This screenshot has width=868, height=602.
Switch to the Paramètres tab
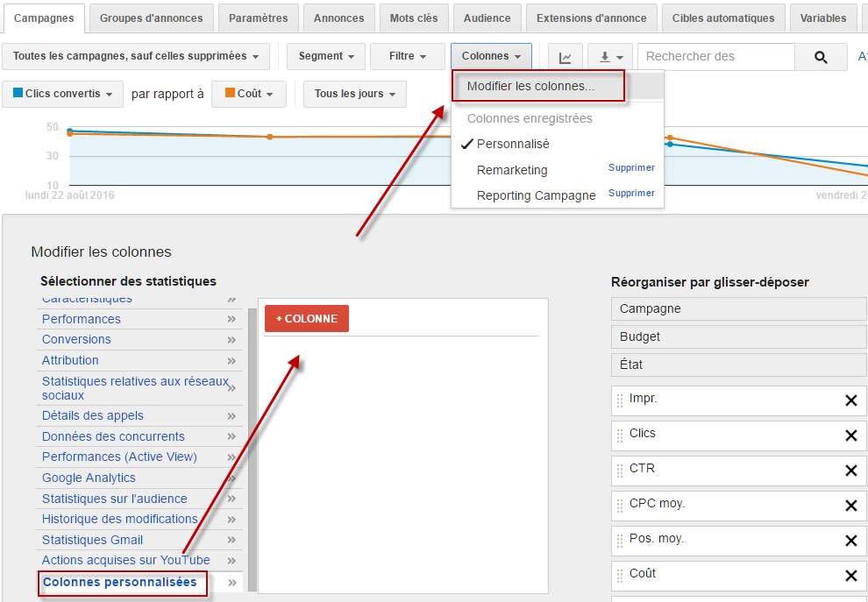[x=259, y=18]
